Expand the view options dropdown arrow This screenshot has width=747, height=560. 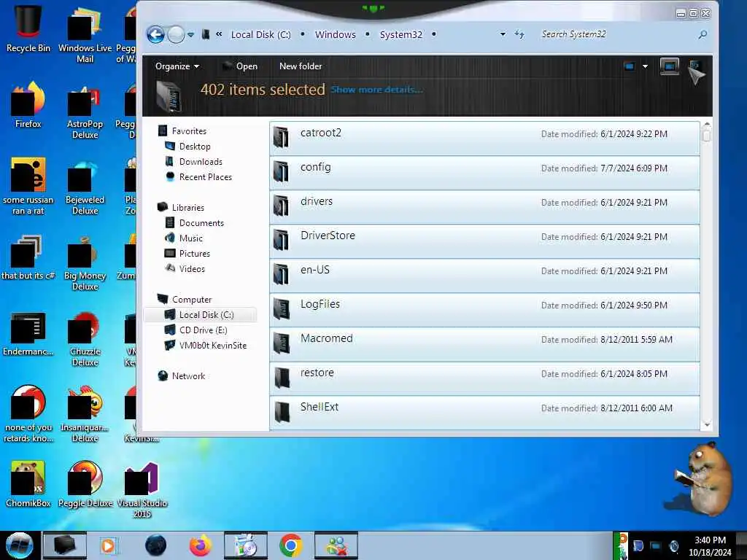click(x=645, y=66)
